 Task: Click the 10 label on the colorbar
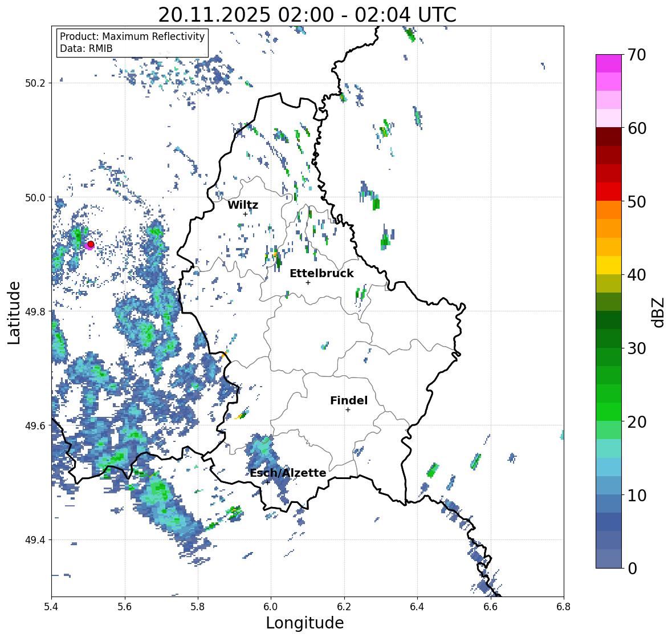(636, 495)
